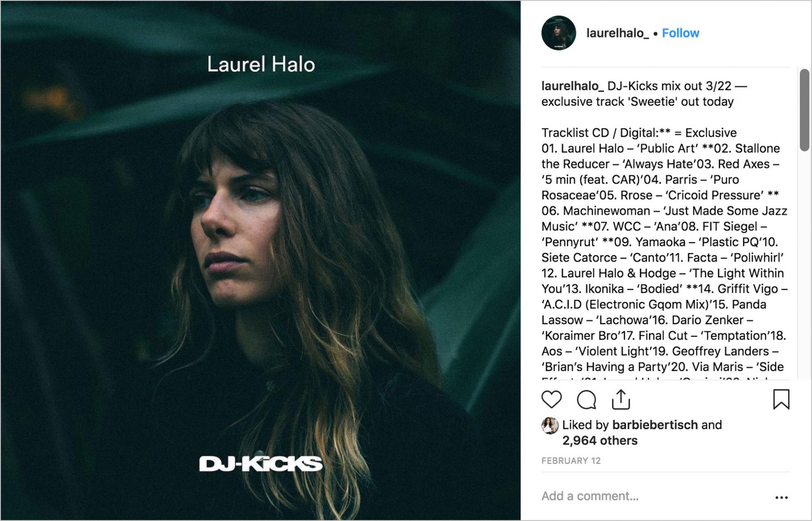
Task: Share the post using the upload arrow icon
Action: [621, 400]
